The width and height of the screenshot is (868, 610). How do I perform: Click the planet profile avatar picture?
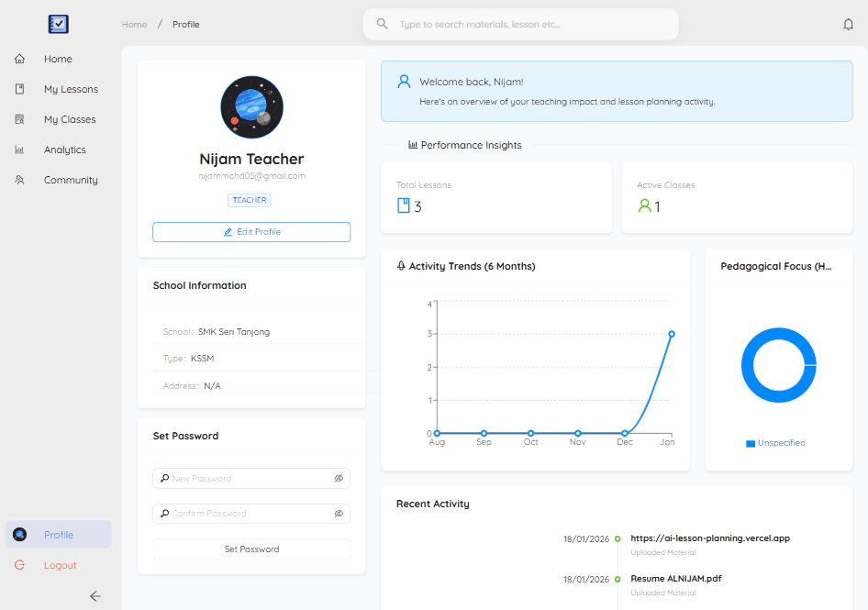251,107
